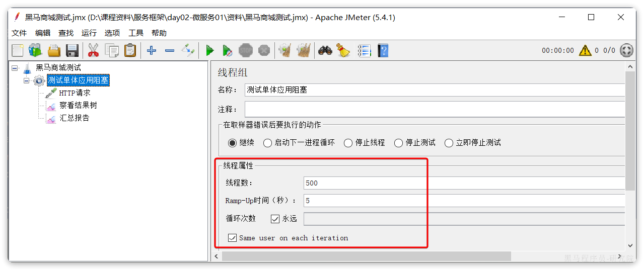Open the 运行 menu
Image resolution: width=644 pixels, height=271 pixels.
click(89, 33)
